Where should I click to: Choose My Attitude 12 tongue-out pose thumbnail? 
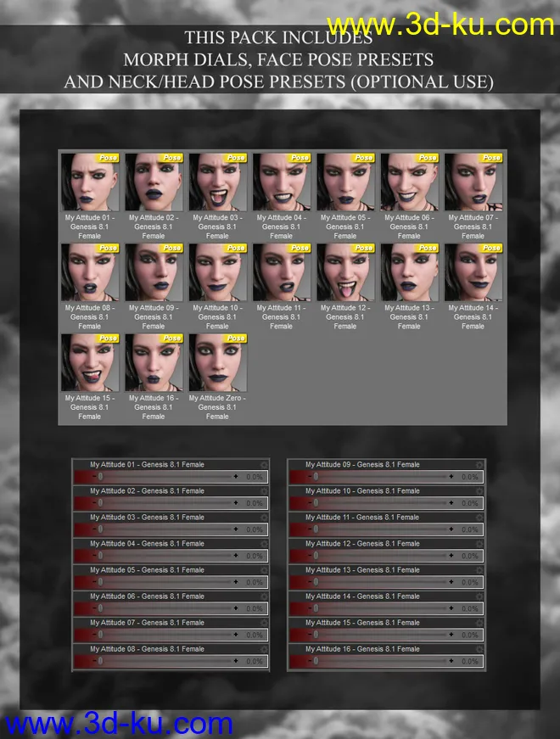[x=345, y=272]
